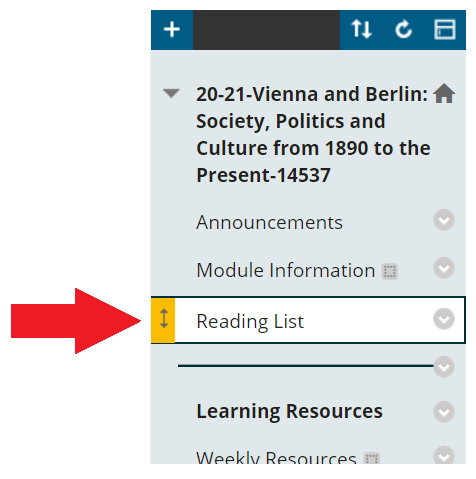Open the Weekly Resources menu item
Image resolution: width=476 pixels, height=479 pixels.
point(276,457)
